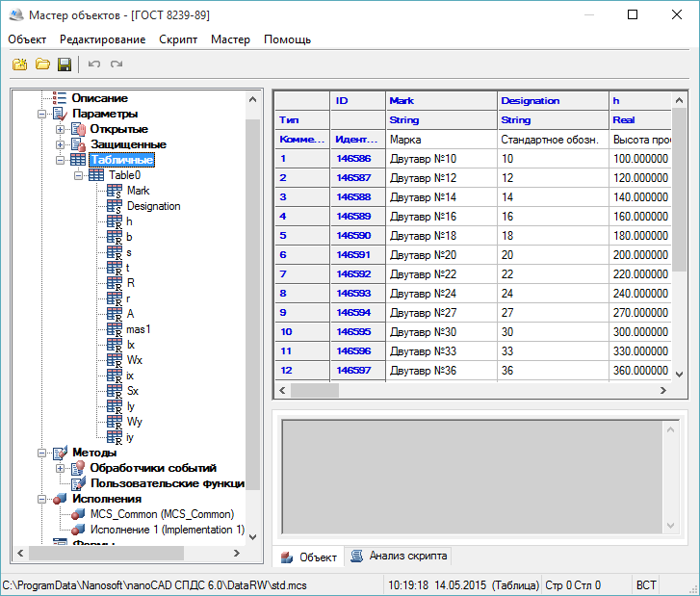Viewport: 700px width, 596px height.
Task: Click the Табличные table icon
Action: 78,160
